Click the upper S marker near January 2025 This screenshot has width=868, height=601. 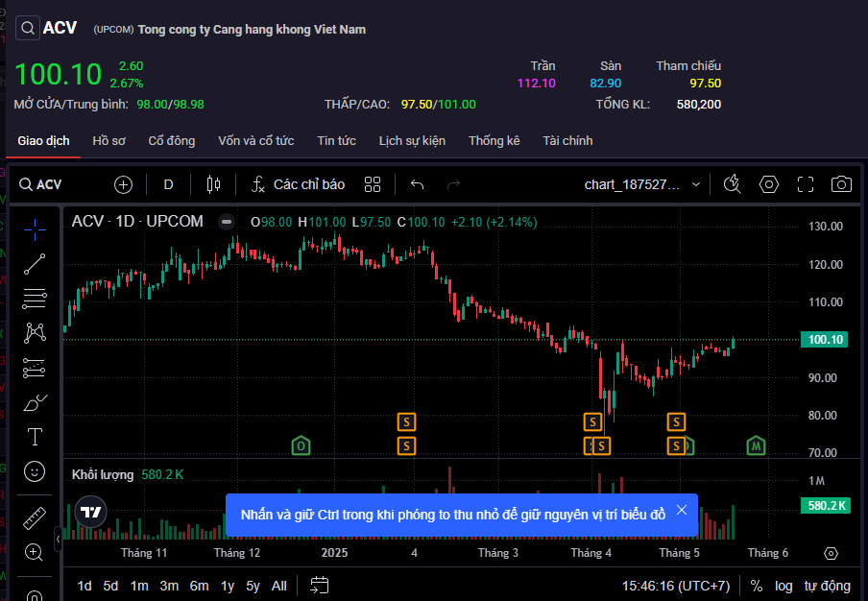[406, 422]
